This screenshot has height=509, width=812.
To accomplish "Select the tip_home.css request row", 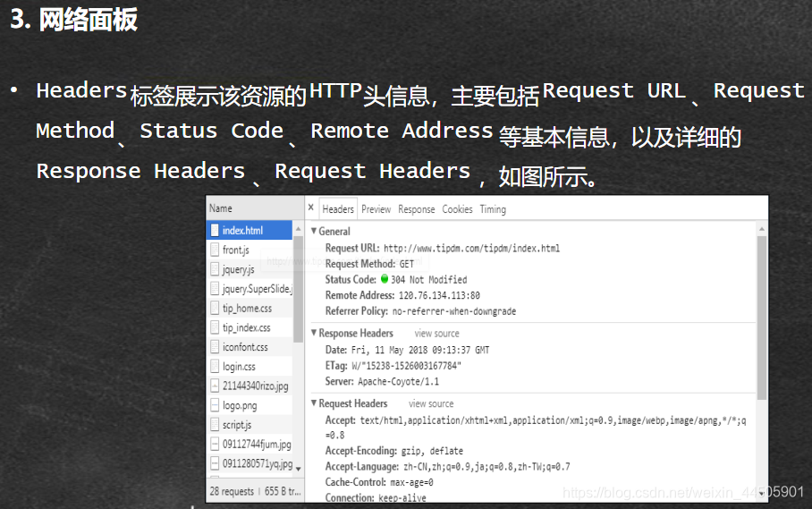I will [x=250, y=308].
